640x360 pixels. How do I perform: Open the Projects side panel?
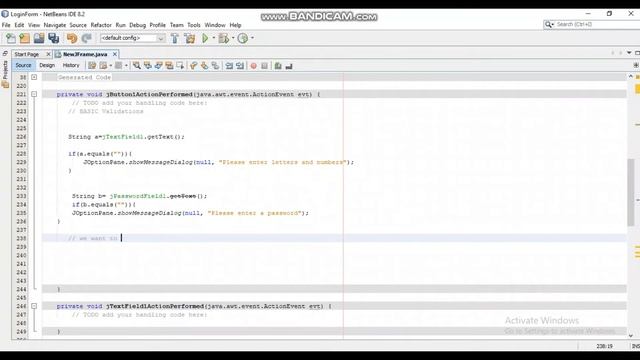coord(5,74)
